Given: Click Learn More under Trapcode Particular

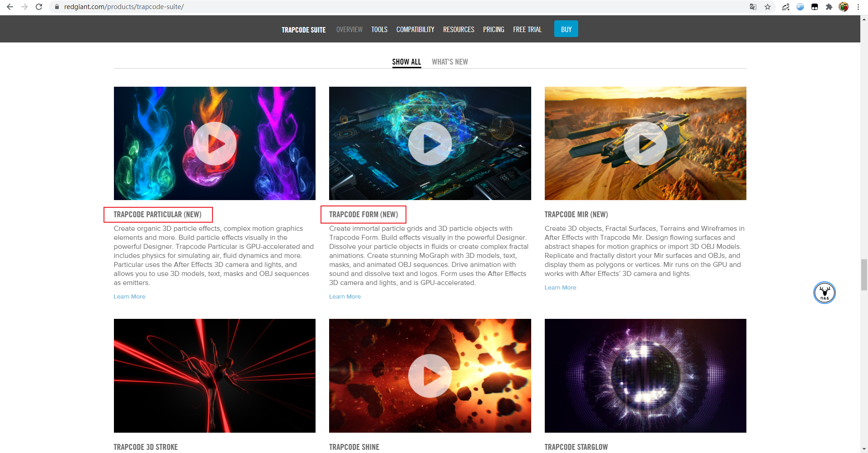Looking at the screenshot, I should 129,297.
